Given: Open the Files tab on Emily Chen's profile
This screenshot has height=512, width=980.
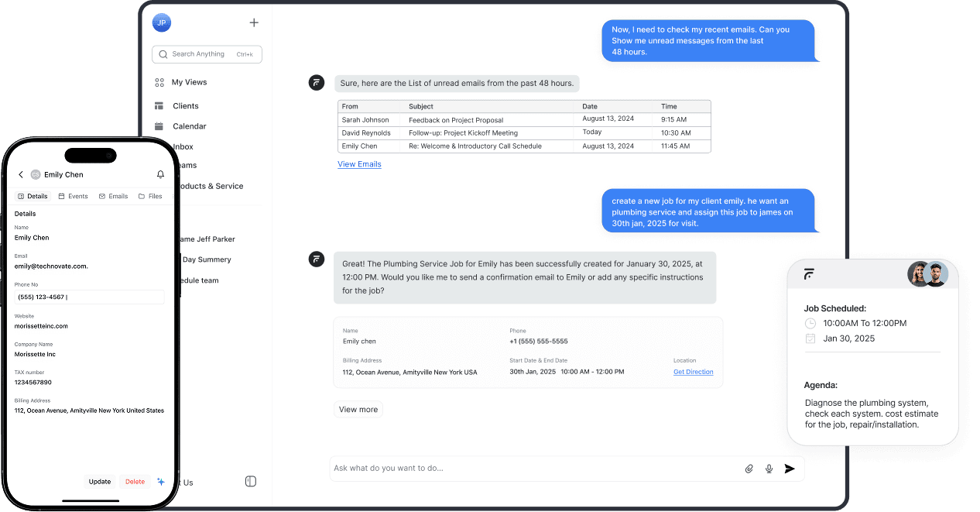Looking at the screenshot, I should tap(150, 196).
